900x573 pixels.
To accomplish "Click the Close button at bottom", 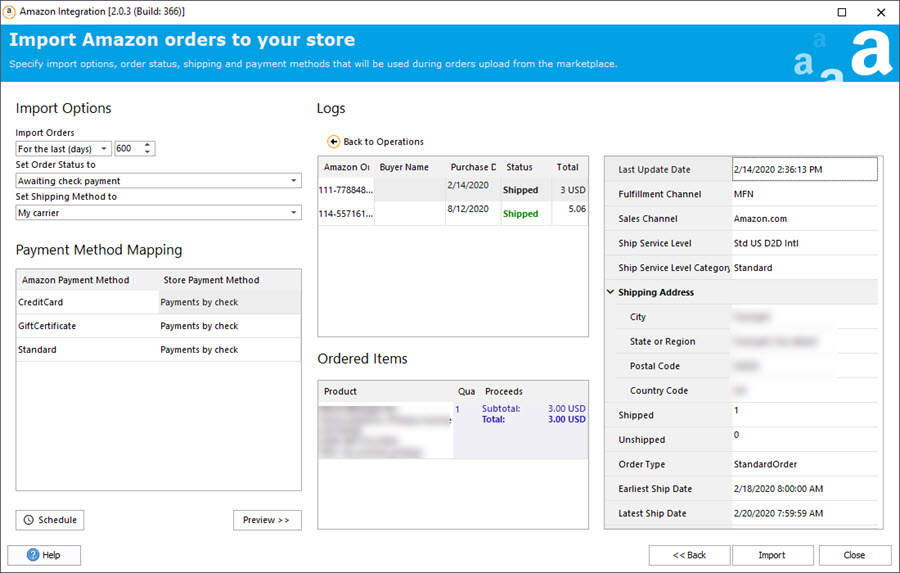I will (x=855, y=555).
